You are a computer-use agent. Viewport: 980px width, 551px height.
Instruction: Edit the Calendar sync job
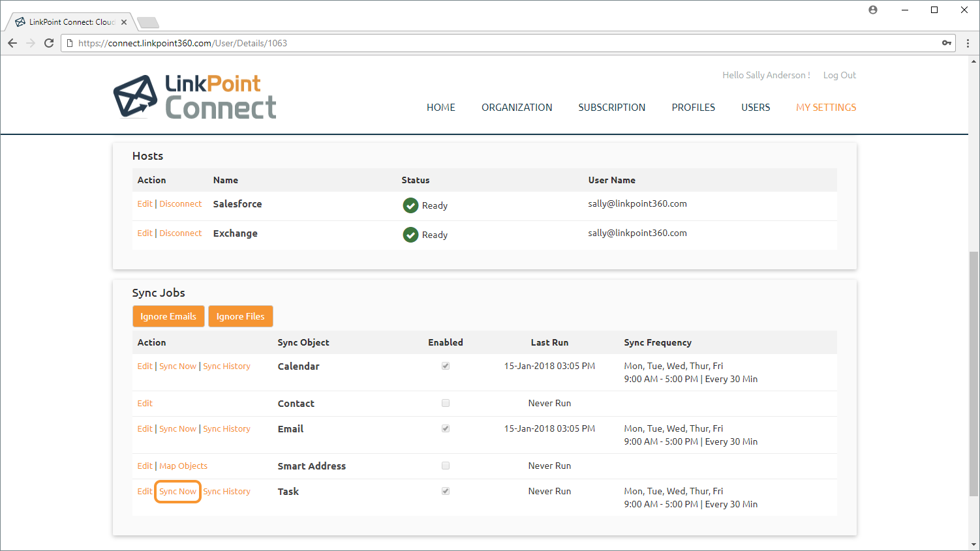pos(145,366)
